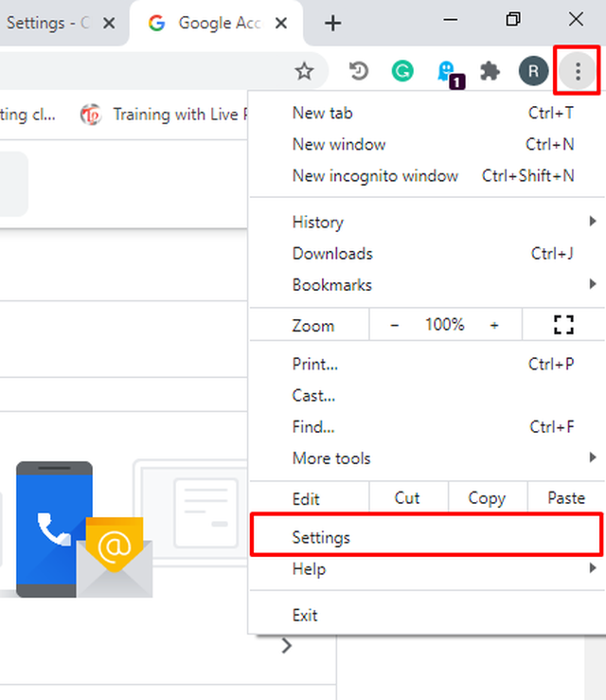Choose New tab from the menu
The width and height of the screenshot is (606, 700).
click(x=427, y=113)
